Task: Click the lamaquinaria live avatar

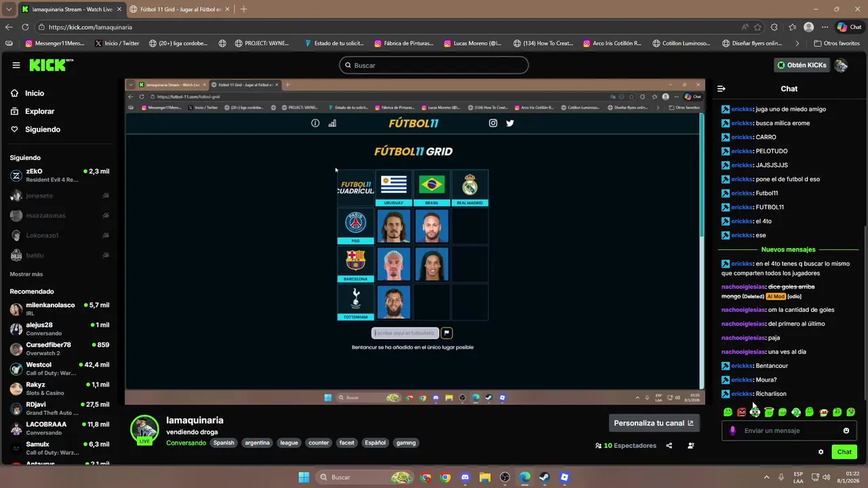Action: pyautogui.click(x=144, y=429)
